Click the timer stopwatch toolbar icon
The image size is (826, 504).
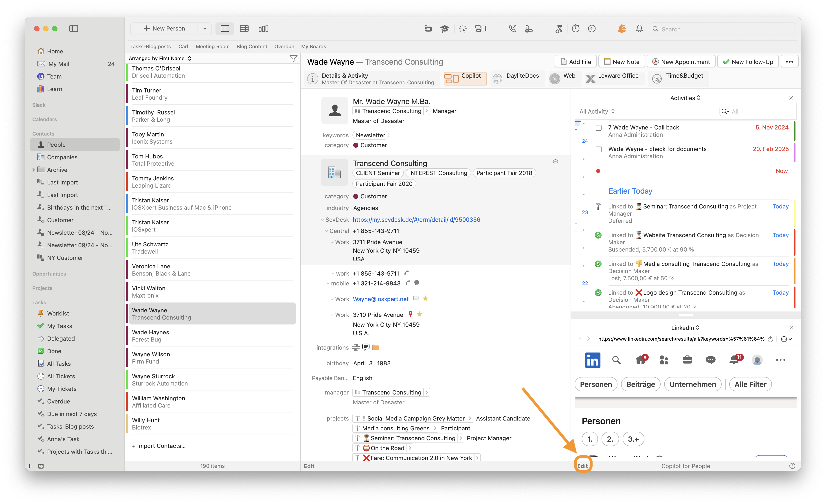point(576,29)
